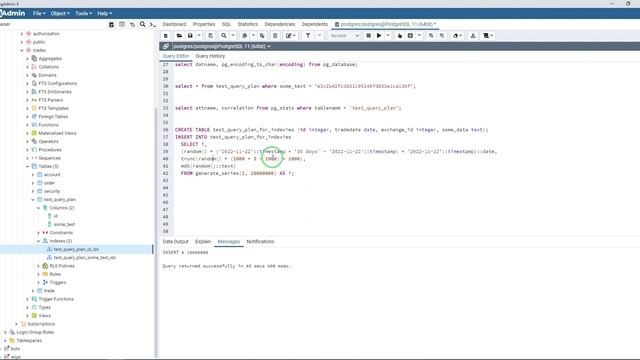Click the connection status link icon

pos(166,47)
